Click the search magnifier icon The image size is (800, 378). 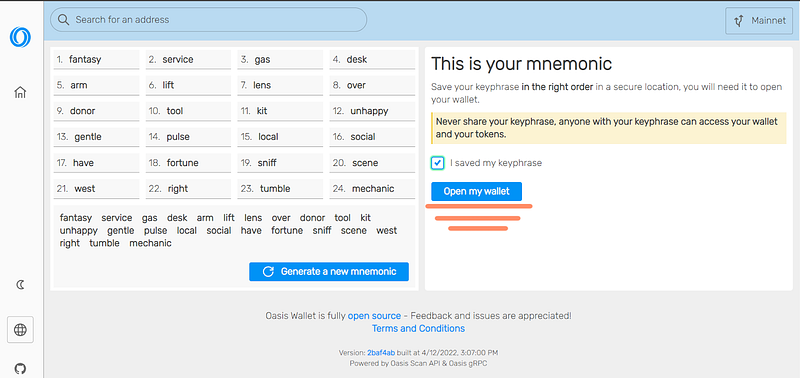click(63, 20)
